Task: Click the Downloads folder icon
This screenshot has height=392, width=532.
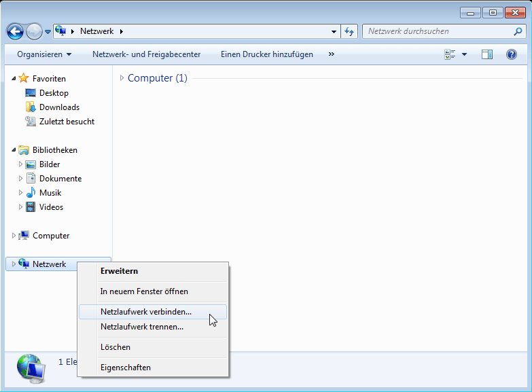Action: click(x=31, y=107)
